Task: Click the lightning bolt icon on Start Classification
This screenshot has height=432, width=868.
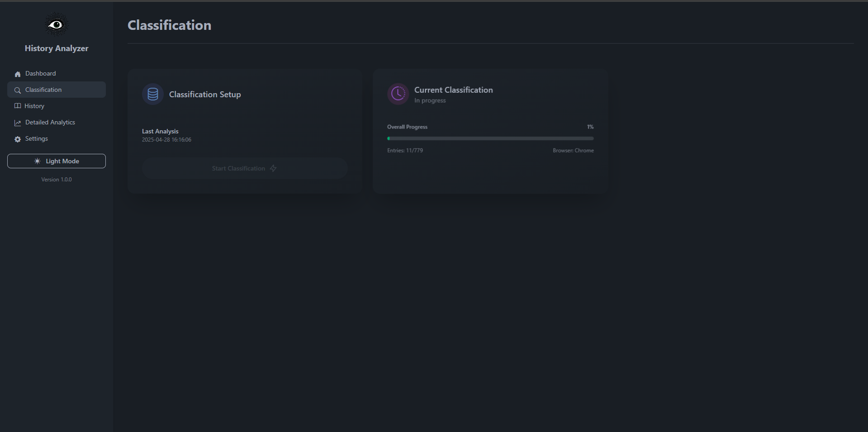Action: click(273, 168)
